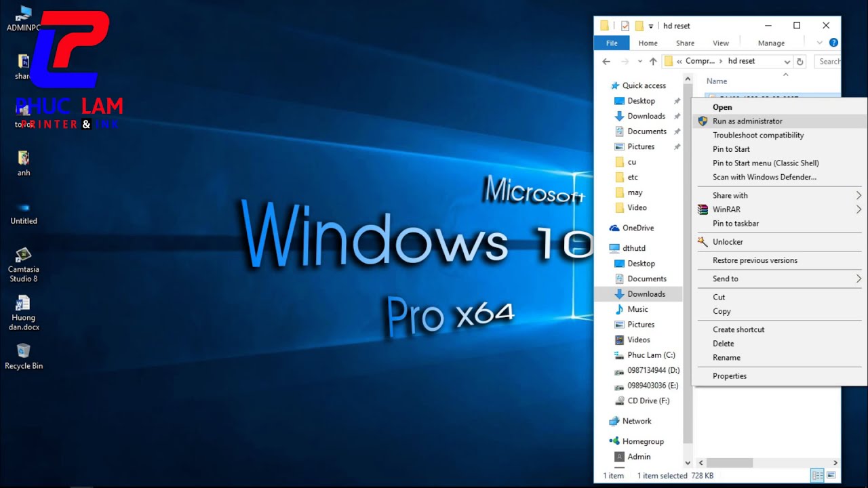
Task: Open OneDrive in navigation pane
Action: pos(637,228)
